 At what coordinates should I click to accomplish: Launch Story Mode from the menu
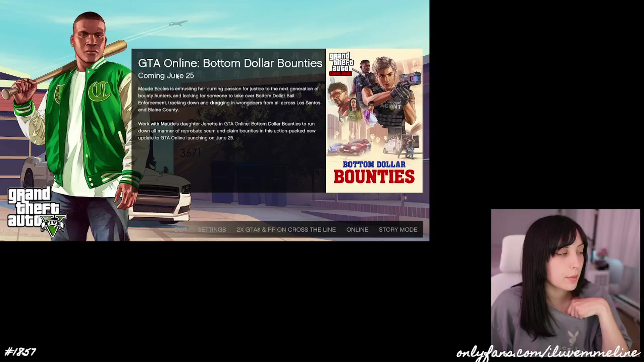tap(398, 230)
